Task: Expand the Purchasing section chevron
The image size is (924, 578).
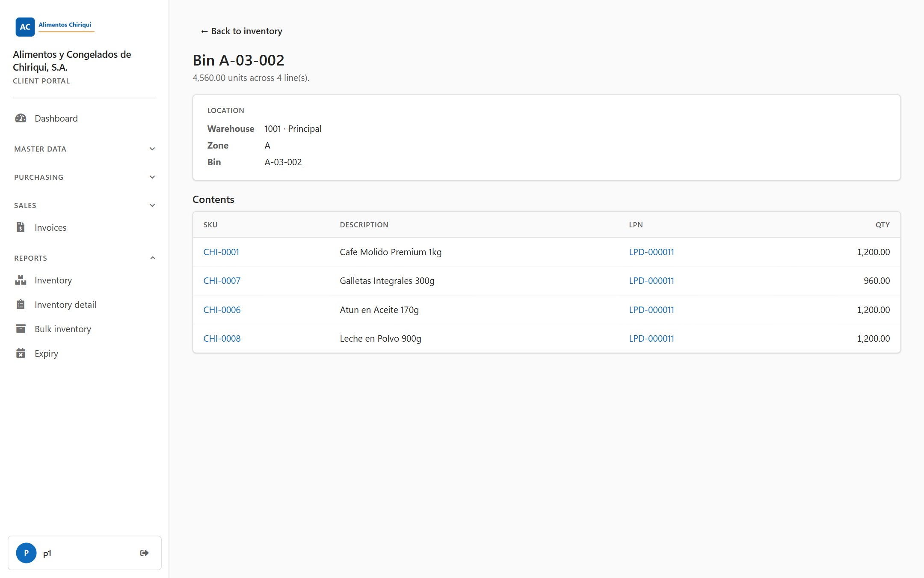Action: coord(152,177)
